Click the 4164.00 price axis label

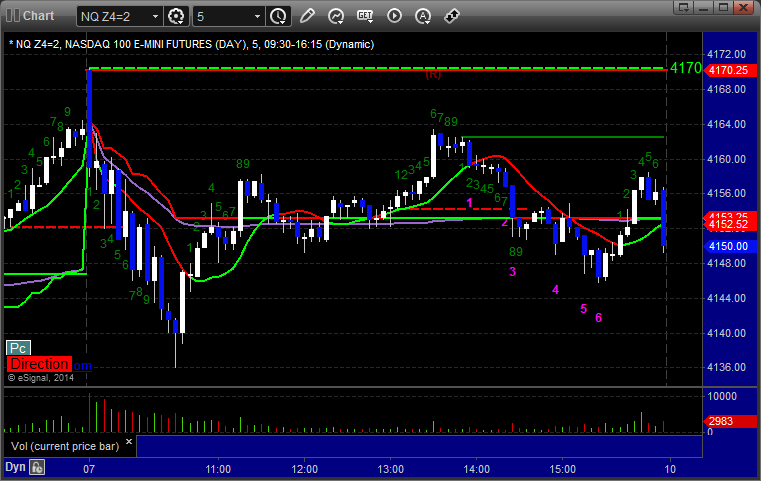click(x=727, y=124)
